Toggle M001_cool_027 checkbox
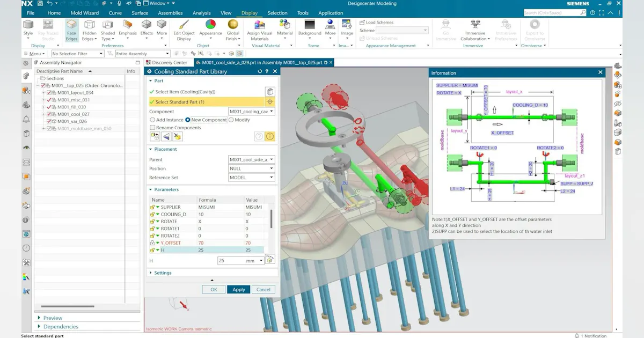Viewport: 644px width, 338px height. [49, 114]
